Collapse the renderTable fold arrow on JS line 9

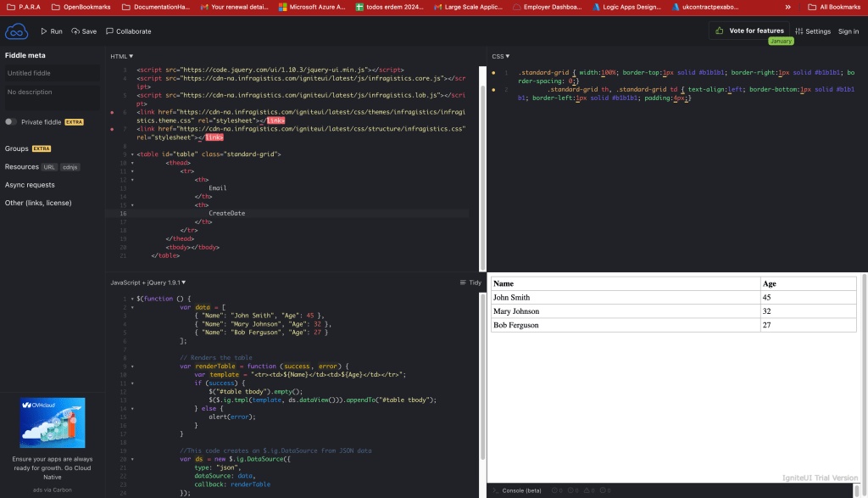pyautogui.click(x=132, y=367)
